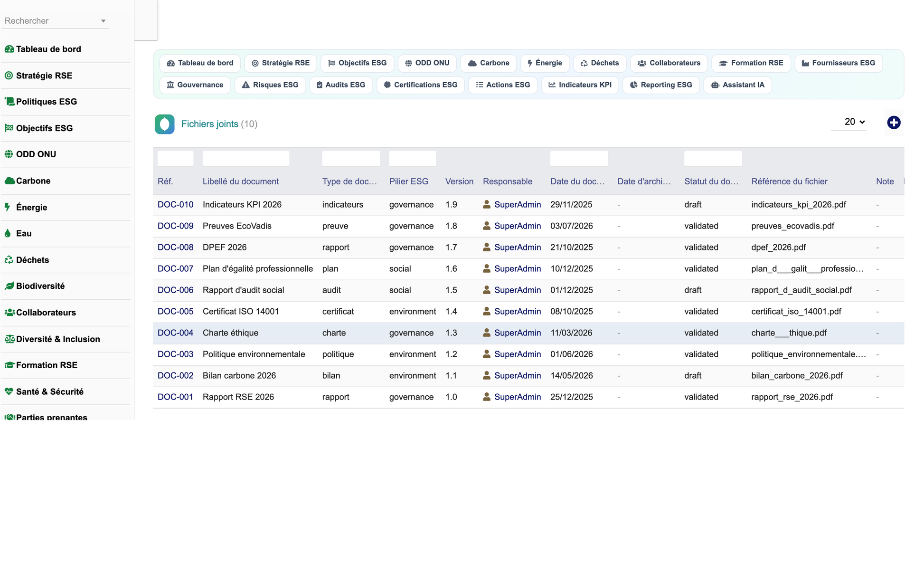The image size is (924, 572).
Task: Select the 'Preuves EcoVadis' document label
Action: click(x=237, y=226)
